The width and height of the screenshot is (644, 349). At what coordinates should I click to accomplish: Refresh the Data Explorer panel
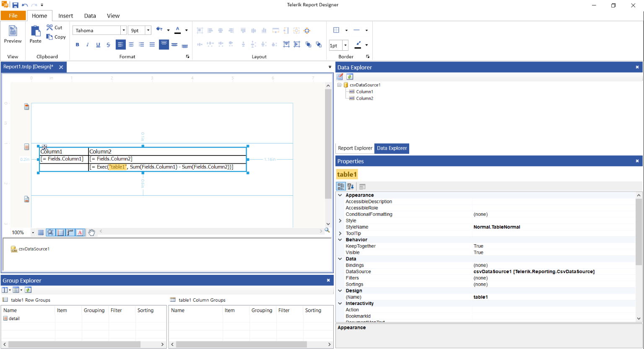[350, 77]
